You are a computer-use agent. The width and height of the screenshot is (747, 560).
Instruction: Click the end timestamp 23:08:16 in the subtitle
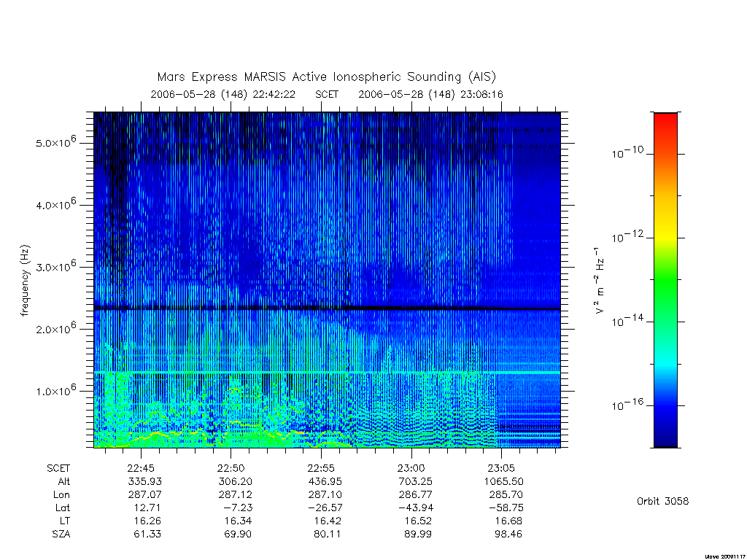click(x=481, y=94)
